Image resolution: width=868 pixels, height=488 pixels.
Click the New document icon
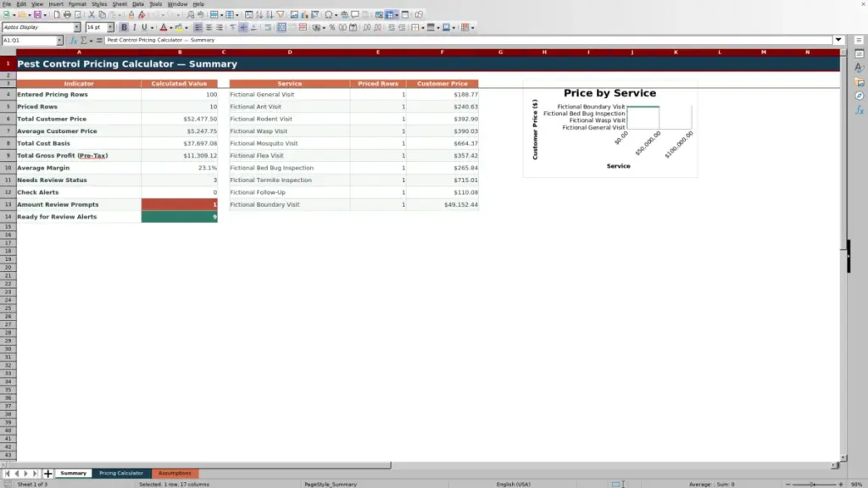[x=6, y=14]
